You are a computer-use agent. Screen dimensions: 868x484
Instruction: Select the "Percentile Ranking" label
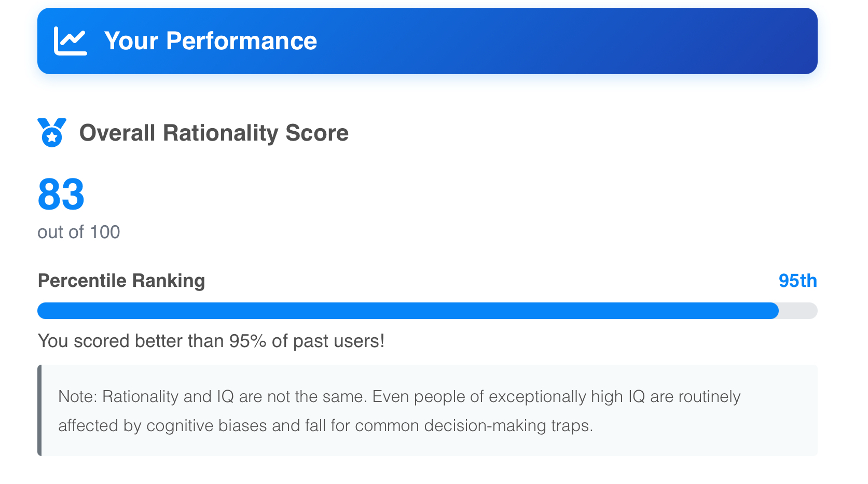(x=121, y=281)
